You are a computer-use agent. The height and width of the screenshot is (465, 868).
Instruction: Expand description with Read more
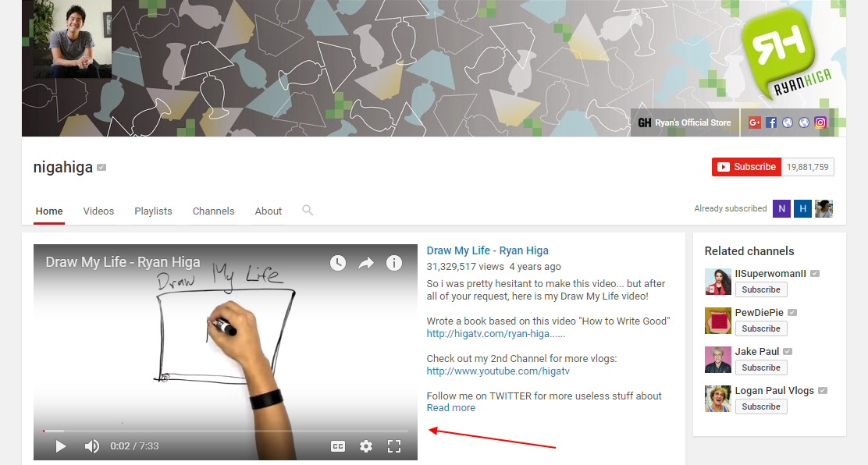[450, 408]
